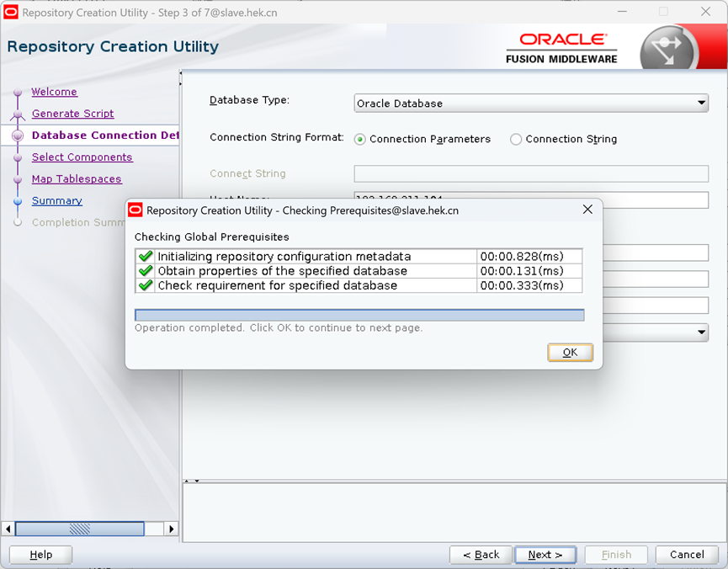Click the Database Connection step bullet icon

pos(18,136)
